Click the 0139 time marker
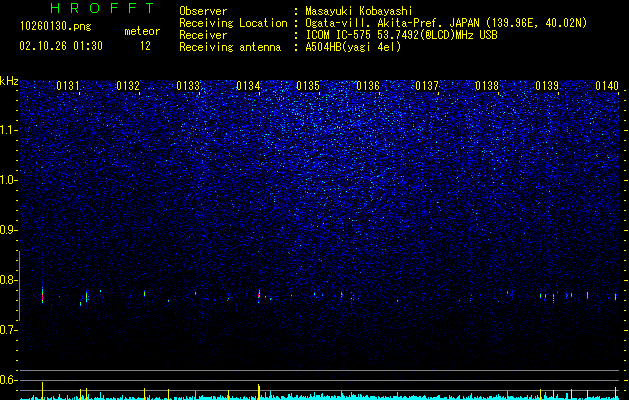The width and height of the screenshot is (629, 400). coord(547,86)
